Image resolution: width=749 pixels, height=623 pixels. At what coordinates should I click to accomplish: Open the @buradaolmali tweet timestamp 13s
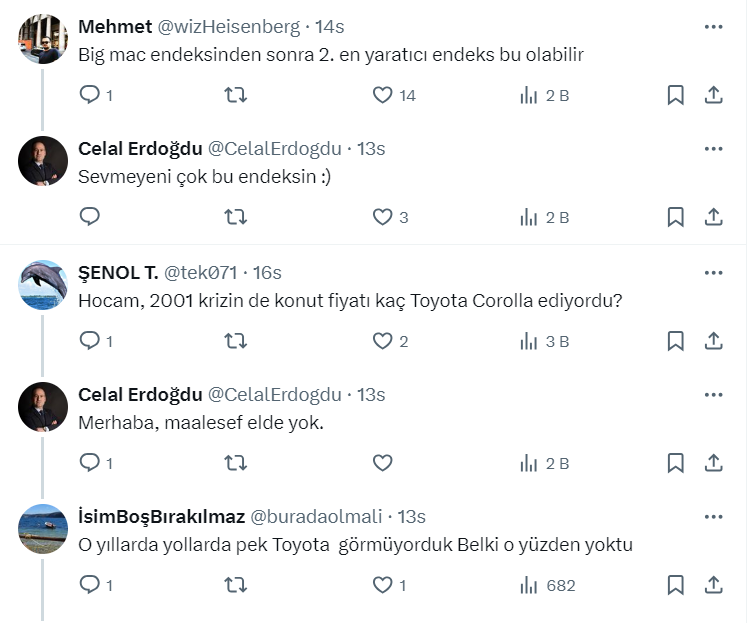coord(412,517)
